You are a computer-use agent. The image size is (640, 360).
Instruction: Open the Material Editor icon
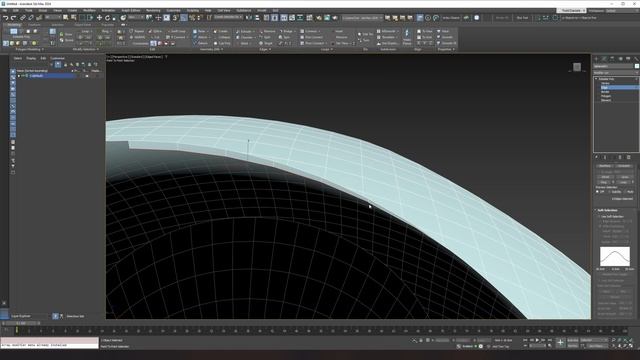309,18
